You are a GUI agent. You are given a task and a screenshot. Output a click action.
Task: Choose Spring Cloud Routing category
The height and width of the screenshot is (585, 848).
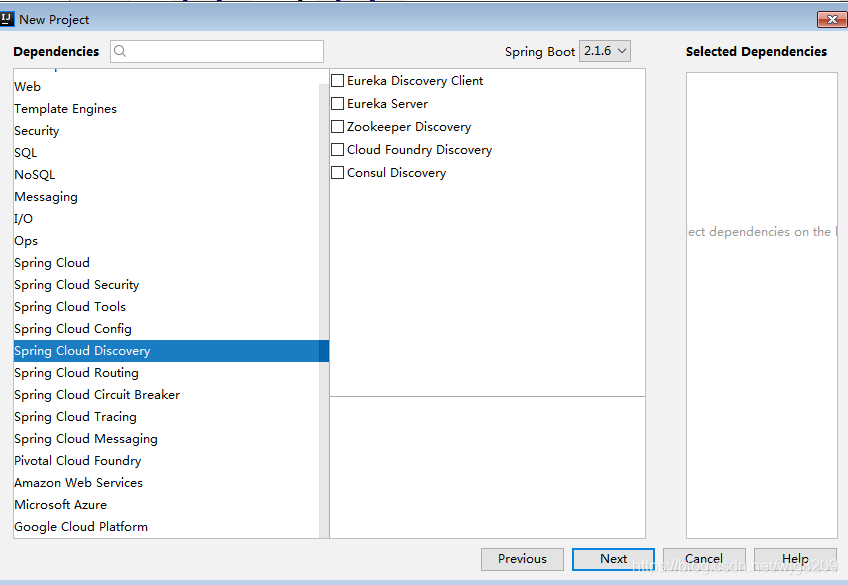pyautogui.click(x=167, y=373)
